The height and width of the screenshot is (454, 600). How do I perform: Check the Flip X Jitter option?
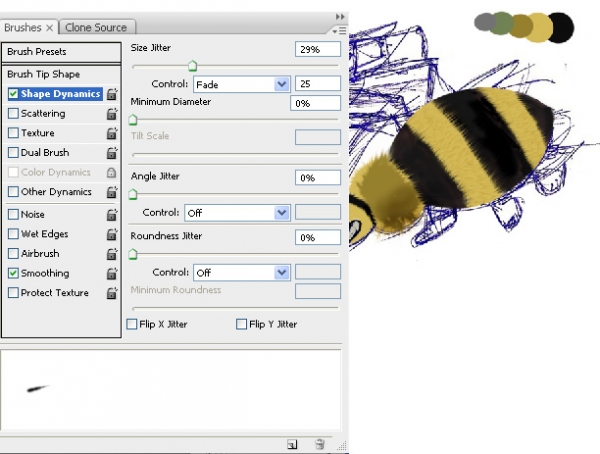click(x=132, y=324)
